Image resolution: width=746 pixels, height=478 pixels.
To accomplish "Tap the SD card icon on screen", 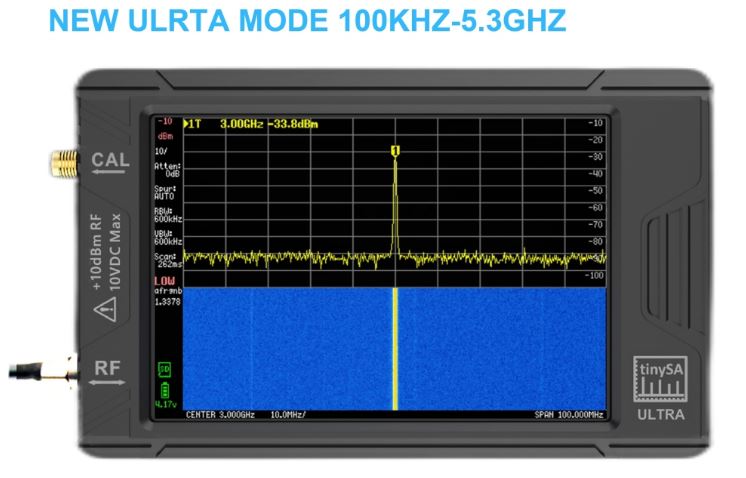I will pyautogui.click(x=164, y=370).
